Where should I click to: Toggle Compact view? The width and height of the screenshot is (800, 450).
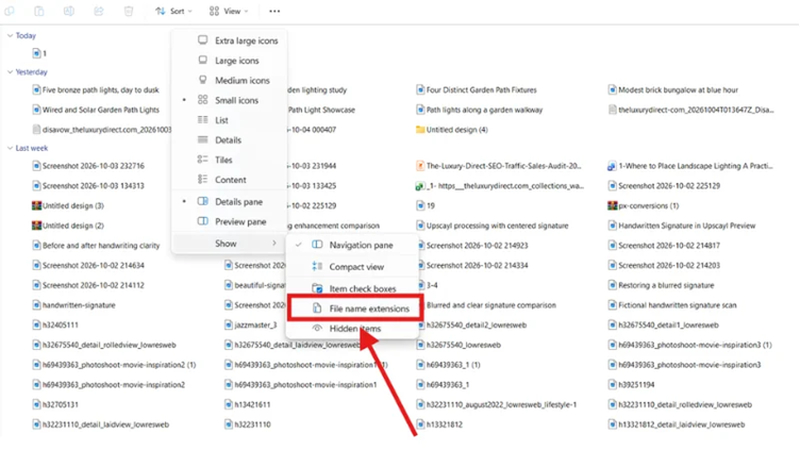[353, 267]
